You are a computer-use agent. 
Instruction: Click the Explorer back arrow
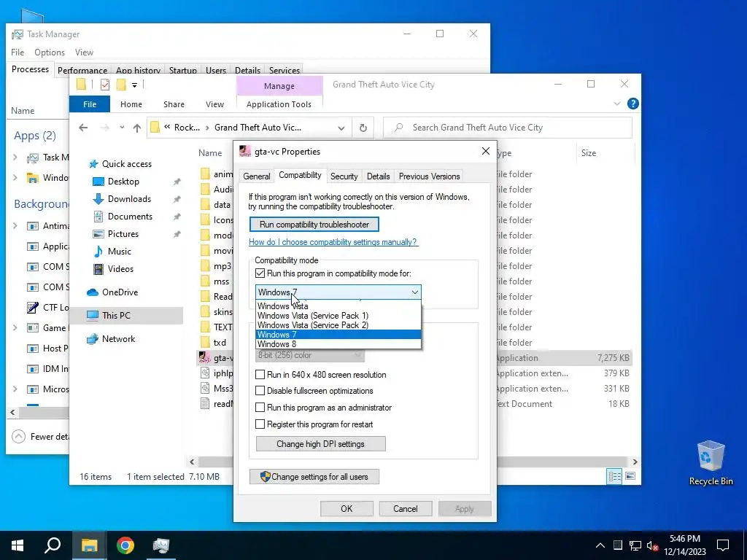tap(83, 128)
